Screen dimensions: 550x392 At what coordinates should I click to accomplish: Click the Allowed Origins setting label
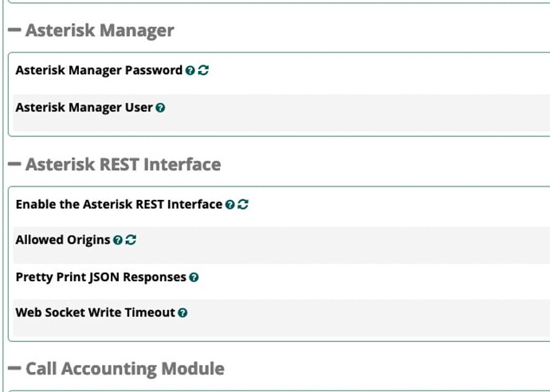[63, 240]
